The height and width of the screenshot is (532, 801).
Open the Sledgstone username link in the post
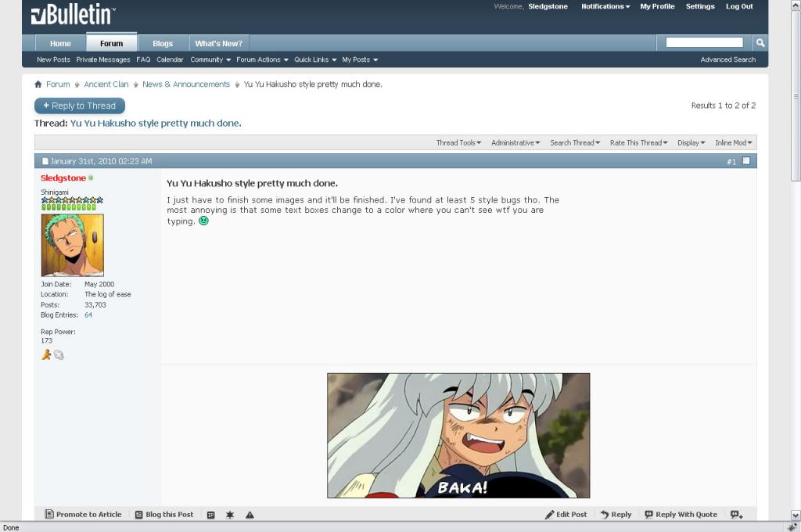click(63, 178)
